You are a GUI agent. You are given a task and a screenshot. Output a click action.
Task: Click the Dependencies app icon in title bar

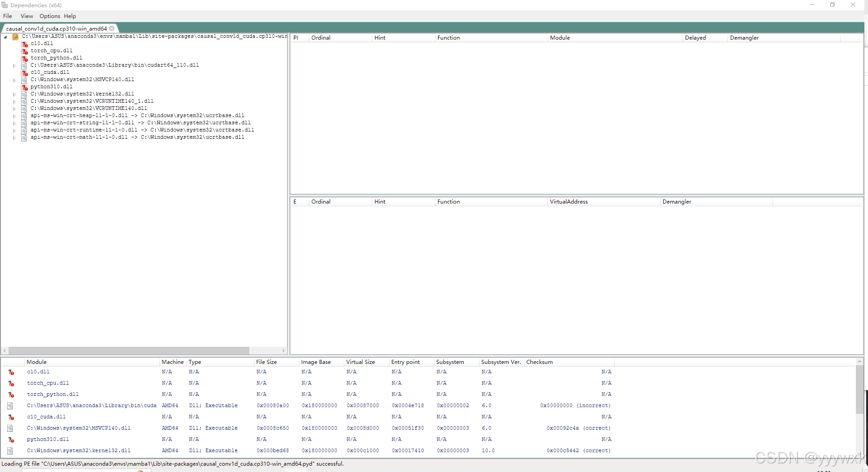point(5,5)
